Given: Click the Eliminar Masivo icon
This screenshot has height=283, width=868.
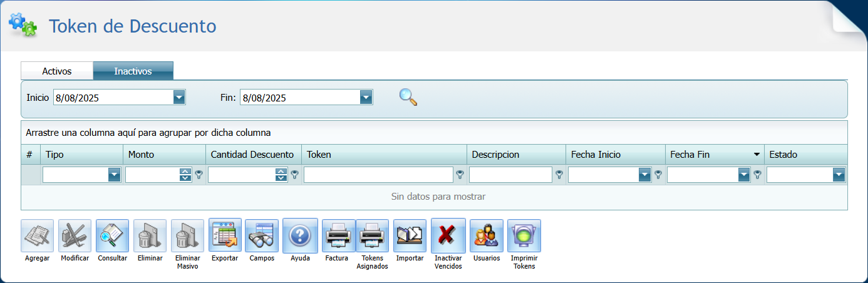Looking at the screenshot, I should [187, 235].
